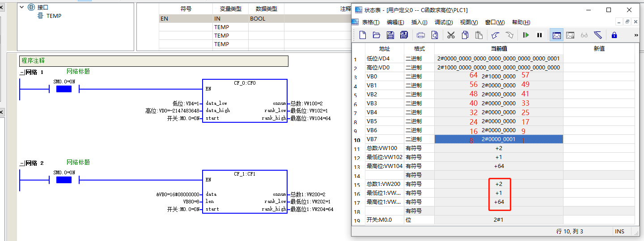Screen dimensions: 644x241
Task: Click the 新值 column header
Action: tap(599, 49)
